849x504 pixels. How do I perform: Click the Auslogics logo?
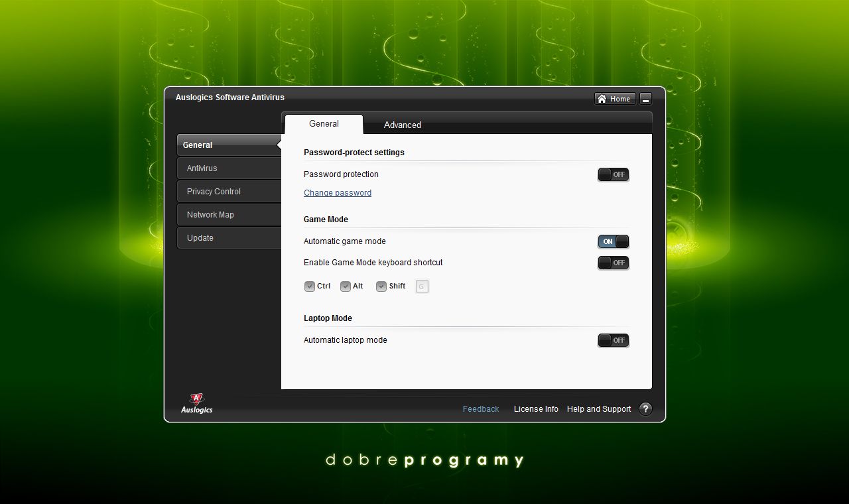(x=196, y=403)
